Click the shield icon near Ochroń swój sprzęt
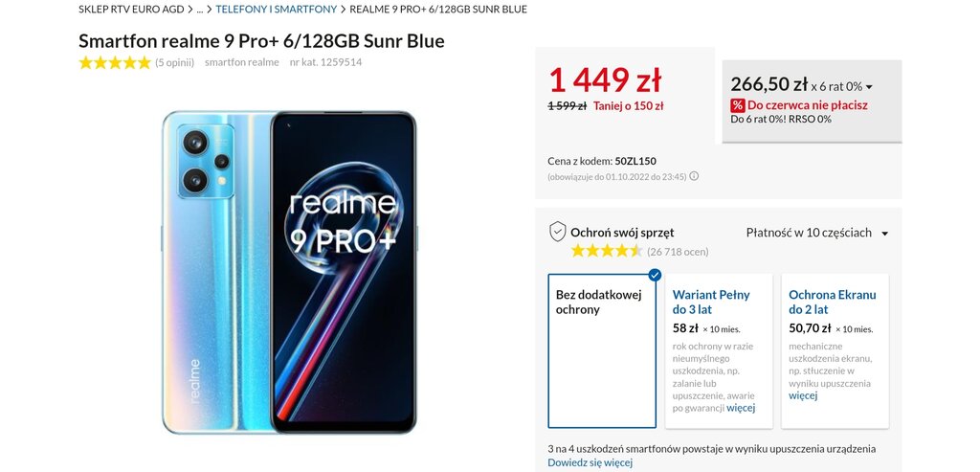This screenshot has height=472, width=980. 558,232
